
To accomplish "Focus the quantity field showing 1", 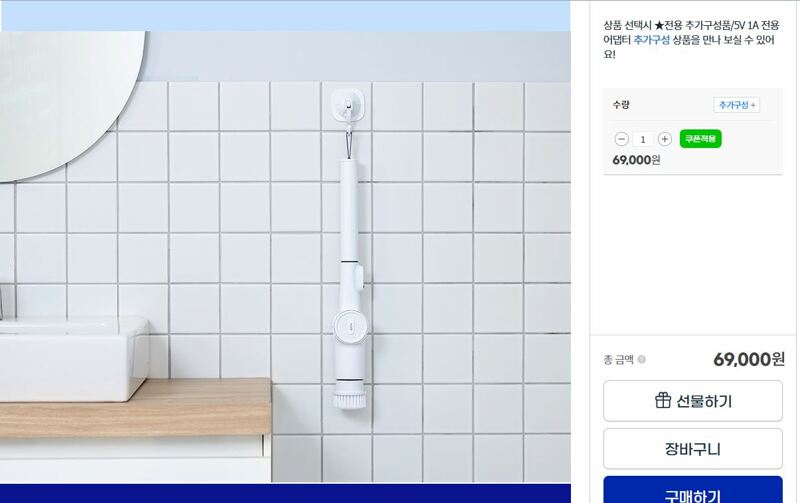I will 643,139.
